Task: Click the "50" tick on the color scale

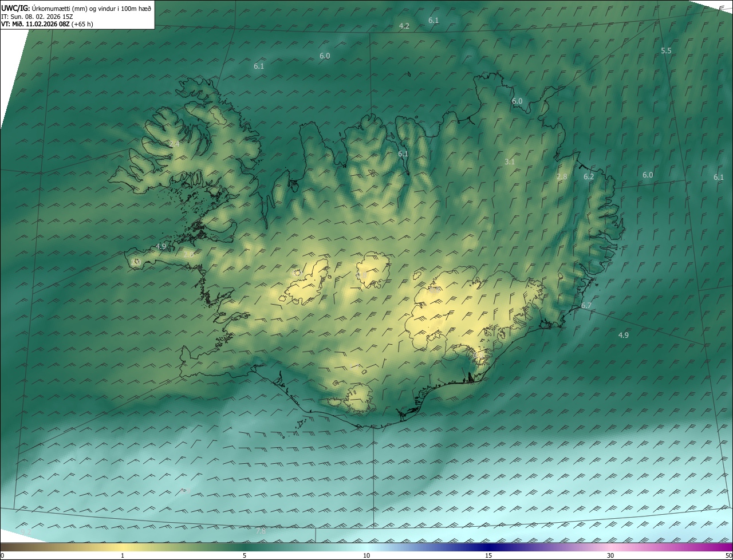Action: point(728,555)
